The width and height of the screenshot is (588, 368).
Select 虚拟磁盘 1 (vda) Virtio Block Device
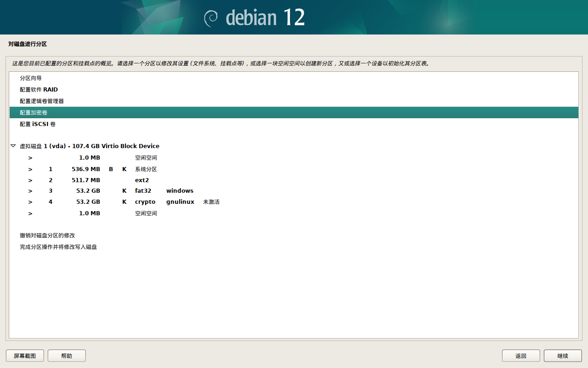(x=294, y=146)
